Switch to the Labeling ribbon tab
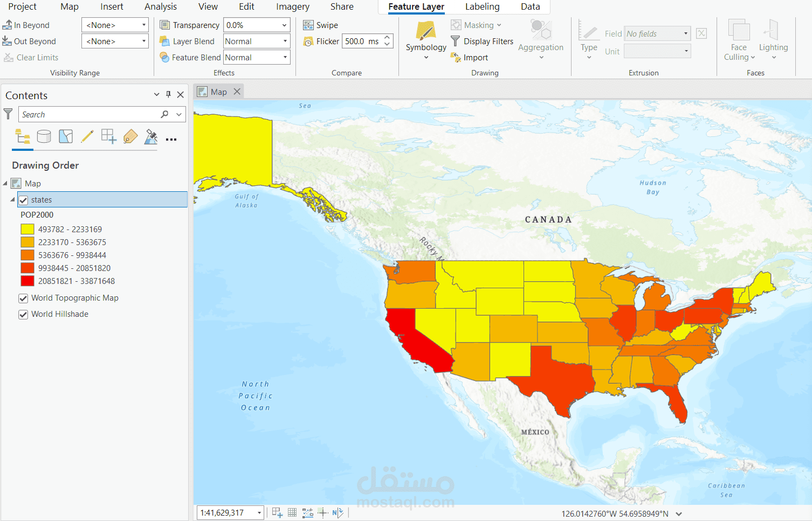Screen dimensions: 812x521 point(482,7)
